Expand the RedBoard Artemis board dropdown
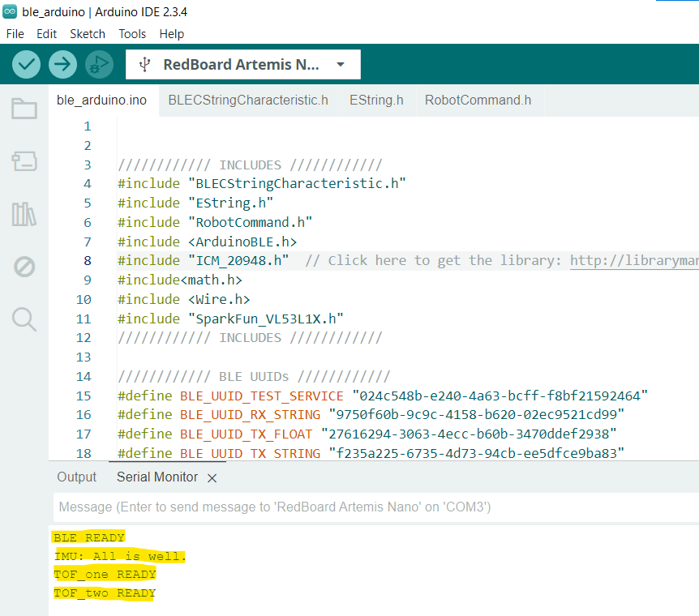The image size is (699, 616). pos(341,65)
